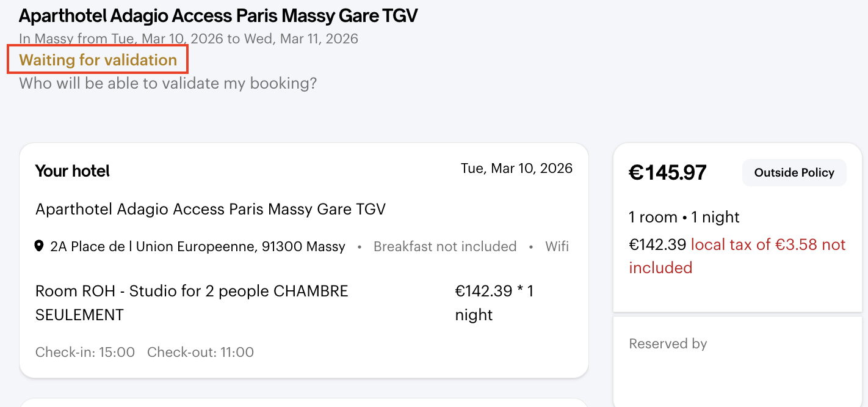Click the red local tax notice

coord(768,246)
